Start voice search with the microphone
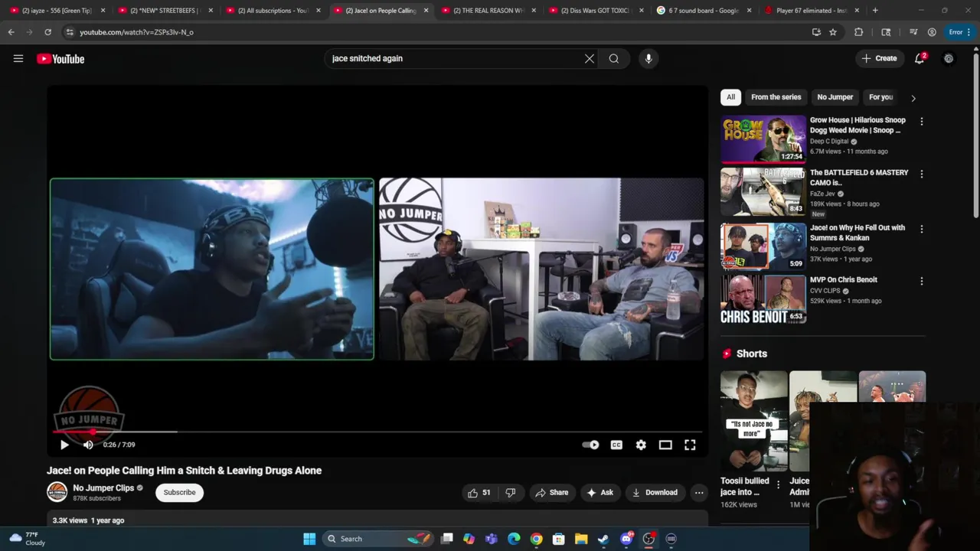 click(x=648, y=58)
